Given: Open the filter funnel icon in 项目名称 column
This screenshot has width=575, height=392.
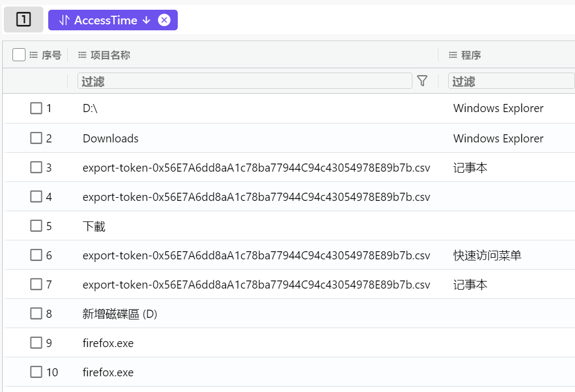Looking at the screenshot, I should pos(423,81).
